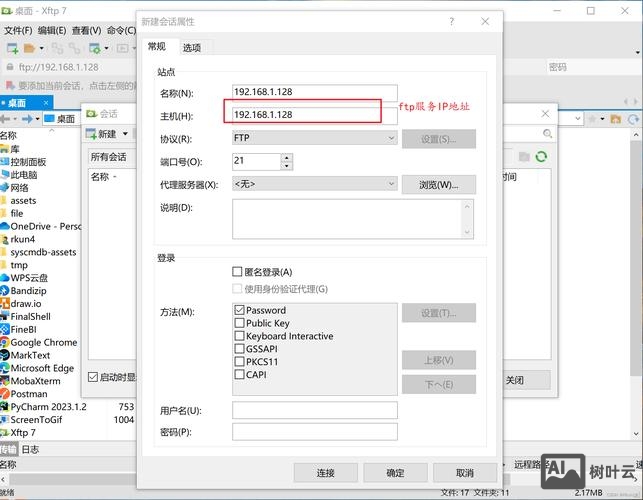Check the CAPI method checkbox
The width and height of the screenshot is (643, 500).
tap(239, 374)
